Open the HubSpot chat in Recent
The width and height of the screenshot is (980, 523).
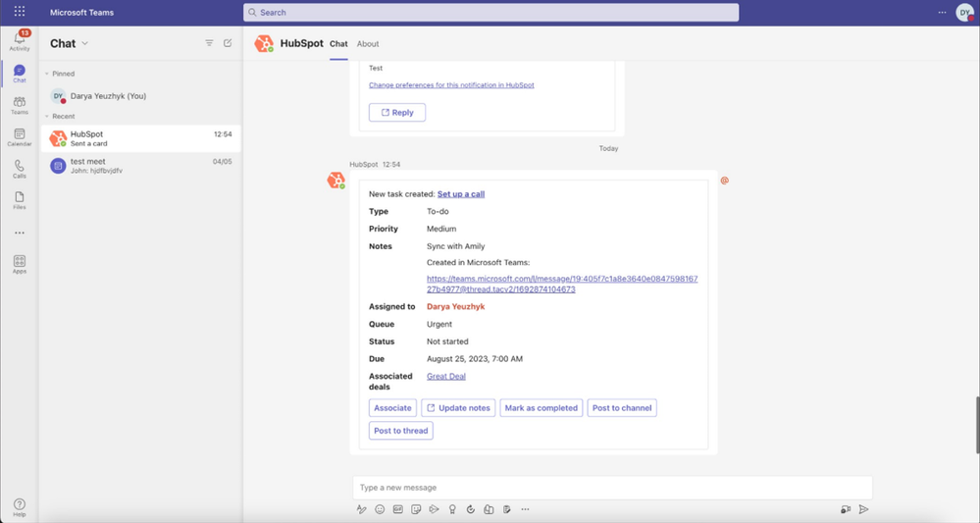(x=140, y=138)
